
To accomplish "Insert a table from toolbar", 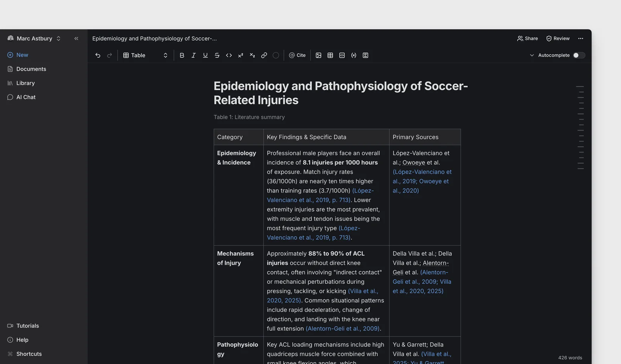I will (330, 55).
